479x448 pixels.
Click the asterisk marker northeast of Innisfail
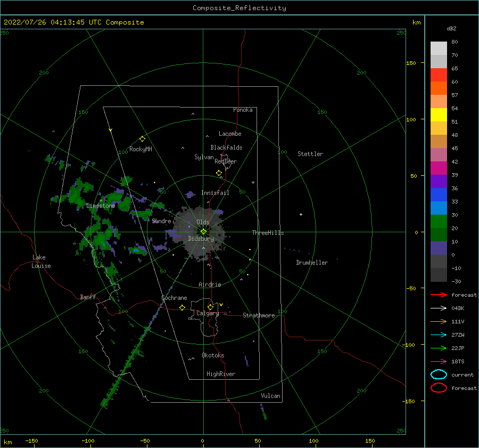point(253,183)
